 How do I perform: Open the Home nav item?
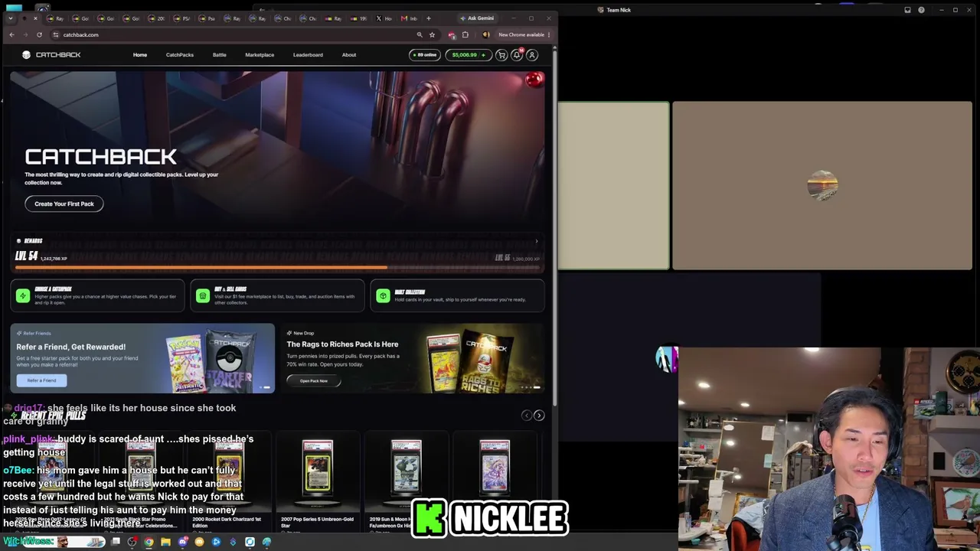(140, 55)
